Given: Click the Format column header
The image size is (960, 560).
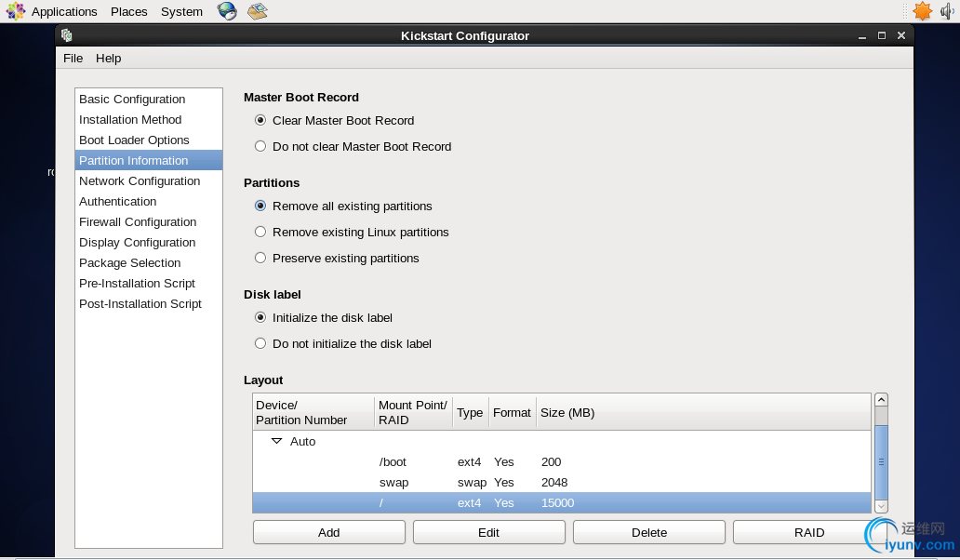Looking at the screenshot, I should click(x=513, y=412).
